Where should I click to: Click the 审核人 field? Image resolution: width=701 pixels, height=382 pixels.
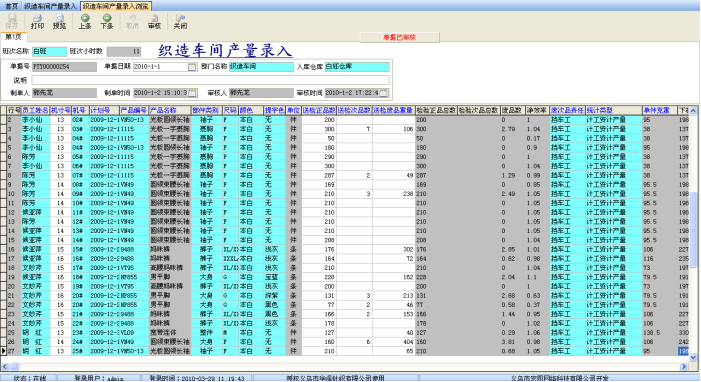261,93
